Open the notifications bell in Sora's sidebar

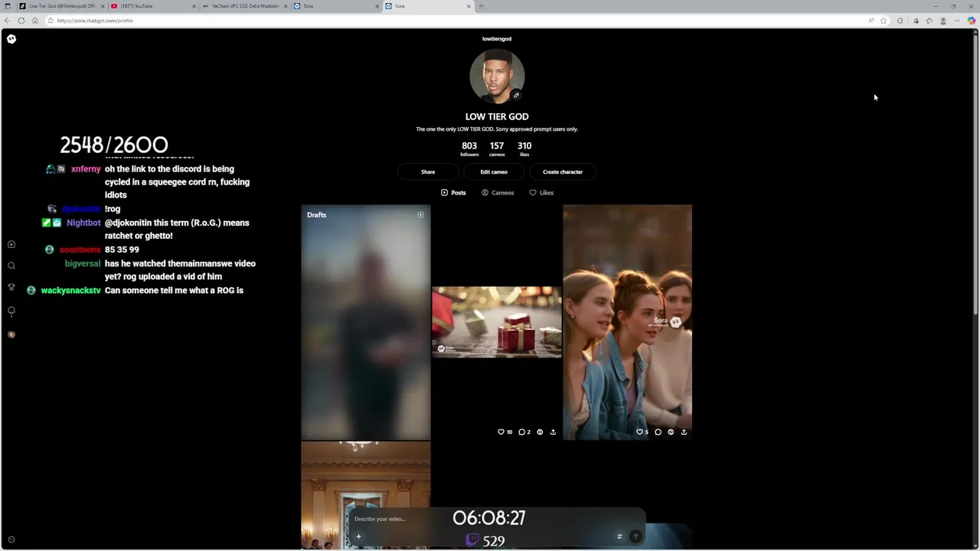coord(11,311)
